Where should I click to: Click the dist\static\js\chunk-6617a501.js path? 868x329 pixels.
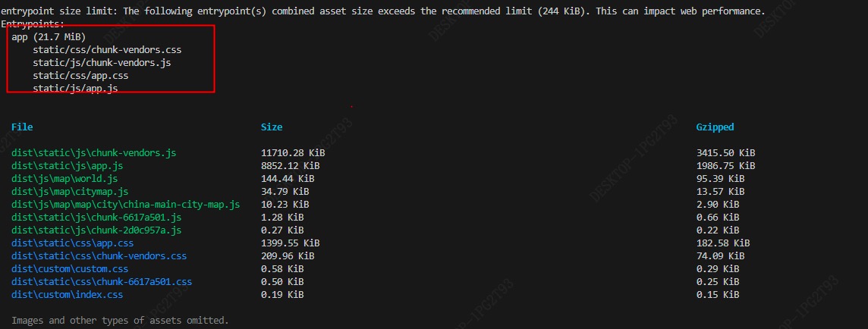tap(96, 218)
